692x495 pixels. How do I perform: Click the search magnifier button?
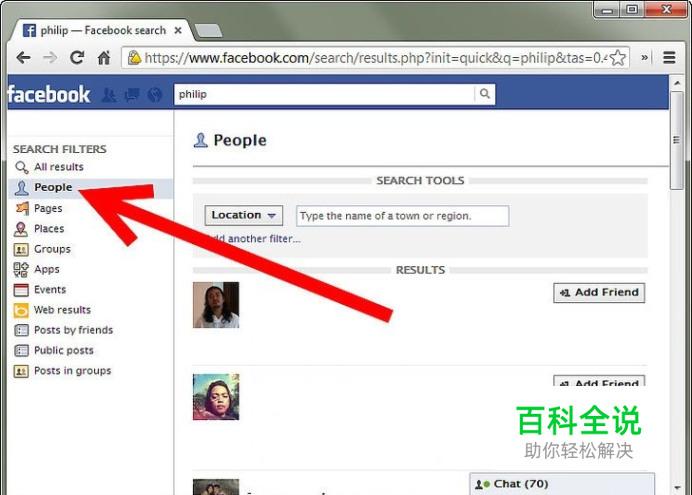point(485,94)
